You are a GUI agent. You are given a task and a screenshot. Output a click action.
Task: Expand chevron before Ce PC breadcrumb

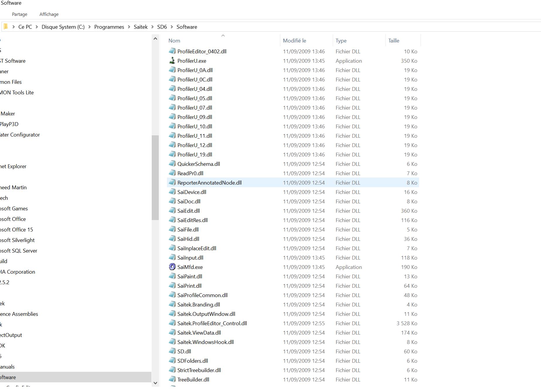(13, 27)
